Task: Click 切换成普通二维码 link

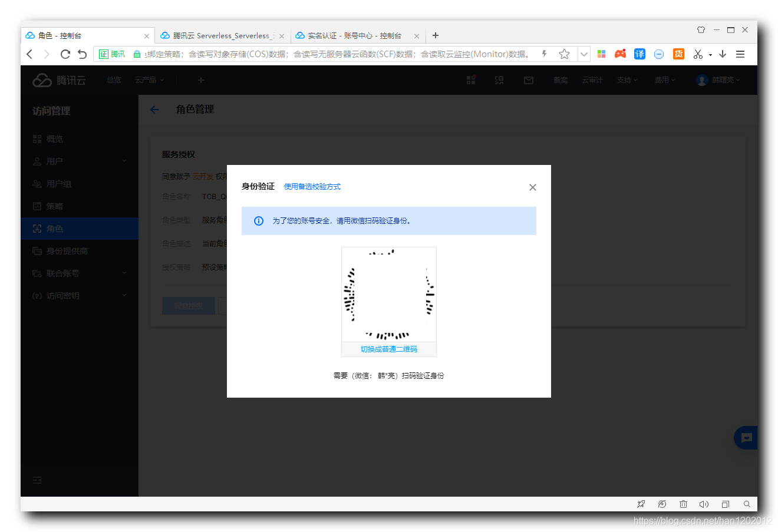Action: point(389,349)
